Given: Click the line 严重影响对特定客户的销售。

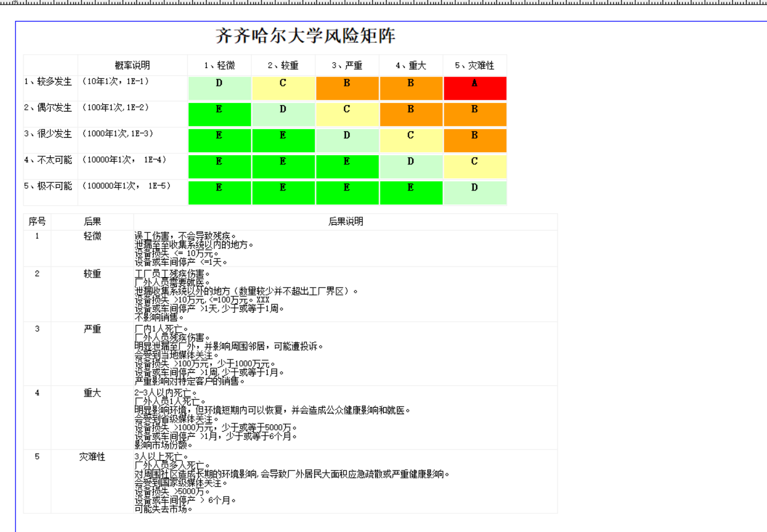Looking at the screenshot, I should (190, 381).
